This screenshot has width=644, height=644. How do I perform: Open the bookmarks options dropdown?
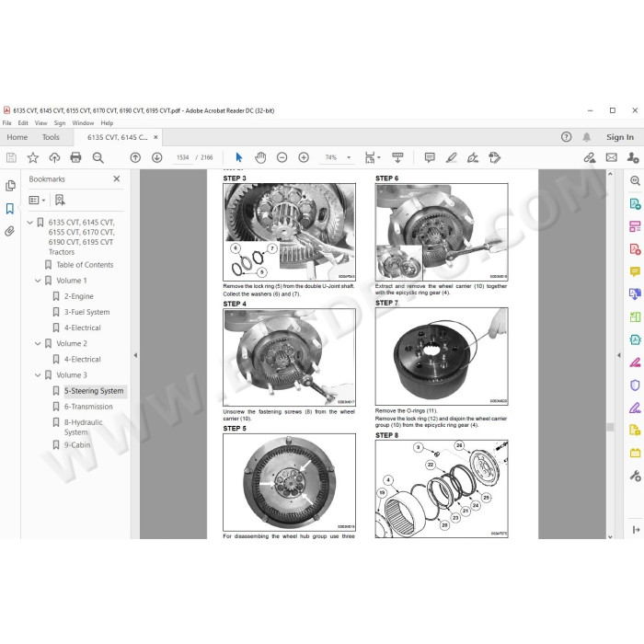37,200
